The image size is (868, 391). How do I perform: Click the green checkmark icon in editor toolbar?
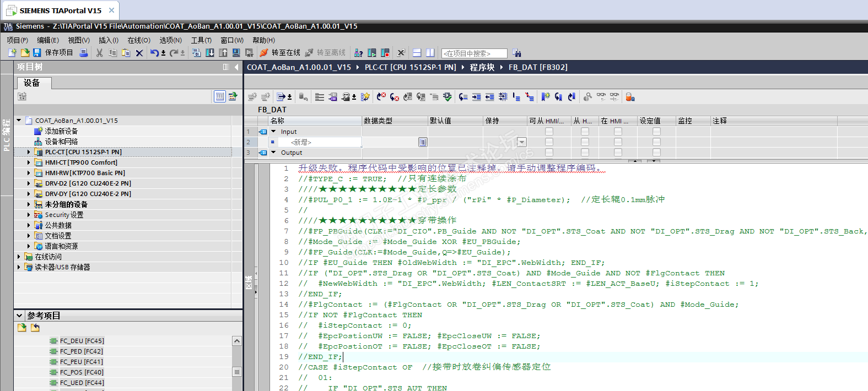pos(447,97)
